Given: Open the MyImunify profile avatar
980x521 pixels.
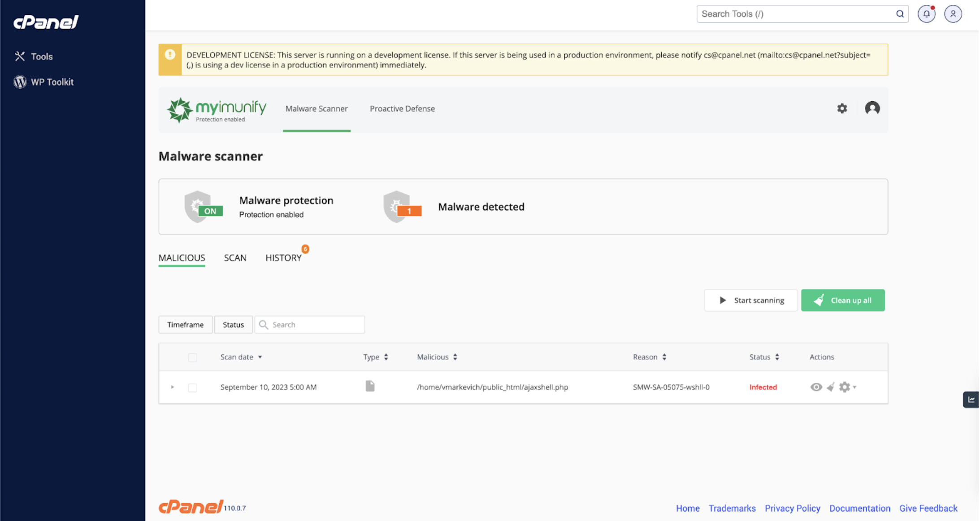Looking at the screenshot, I should (872, 108).
